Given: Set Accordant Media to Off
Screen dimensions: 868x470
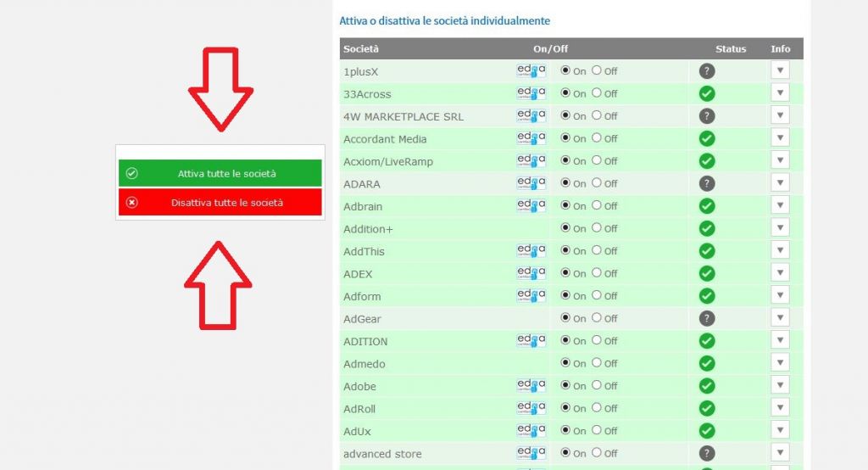Looking at the screenshot, I should [597, 138].
